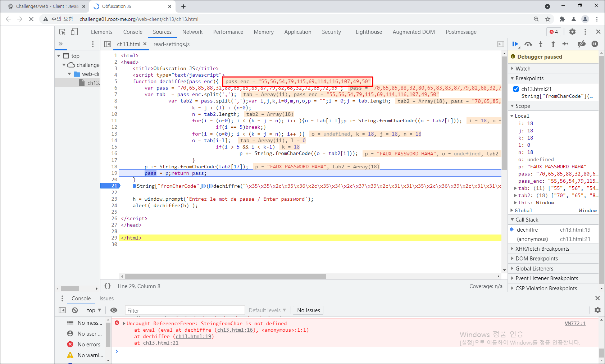Toggle the device toolbar icon
This screenshot has height=364, width=605.
click(x=74, y=32)
